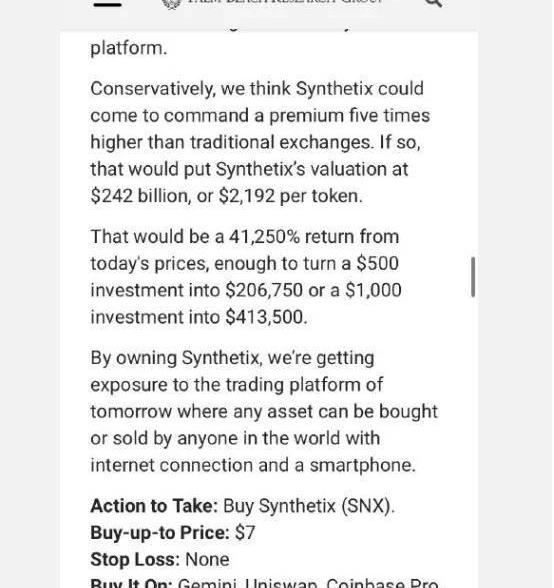Viewport: 554px width, 588px height.
Task: Select the 'Buy-up-to Price:' label
Action: click(160, 532)
